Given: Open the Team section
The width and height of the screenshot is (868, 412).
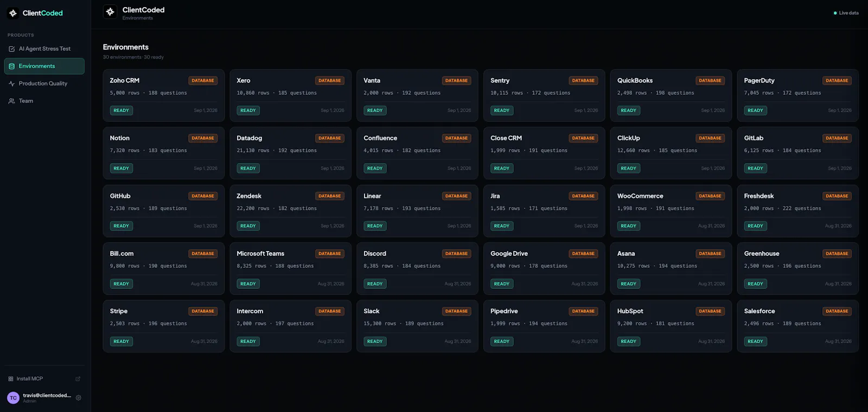Looking at the screenshot, I should point(44,101).
